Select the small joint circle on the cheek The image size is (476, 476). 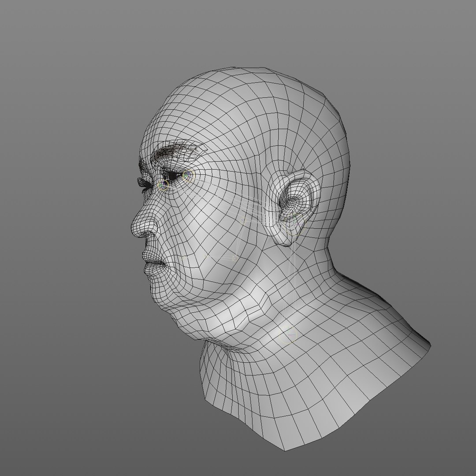click(x=234, y=258)
